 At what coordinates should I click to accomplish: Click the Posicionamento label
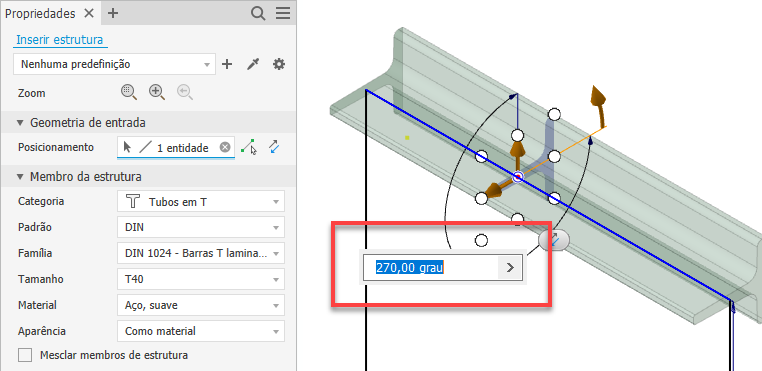pos(56,147)
